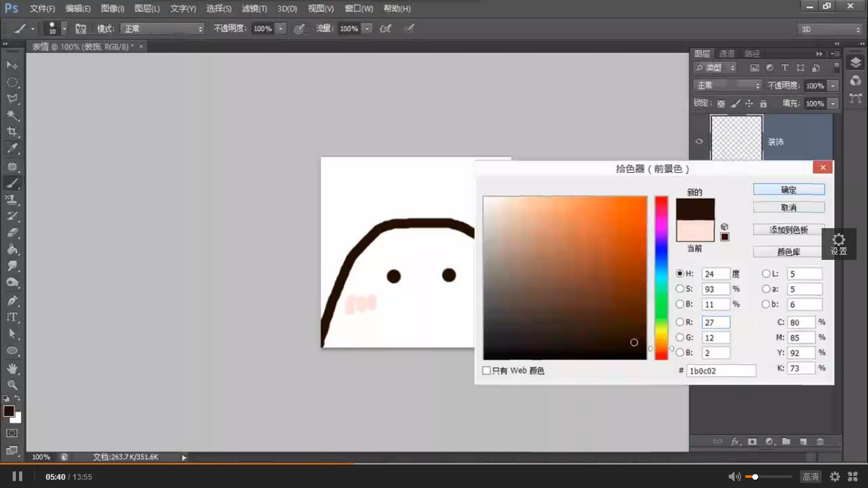Filter layers by pixel layer icon
The width and height of the screenshot is (868, 488).
pyautogui.click(x=754, y=67)
